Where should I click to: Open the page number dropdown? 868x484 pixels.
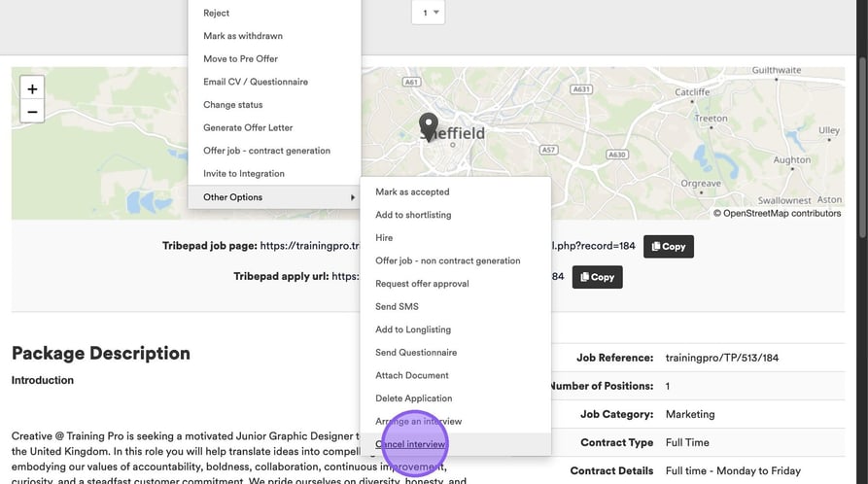pyautogui.click(x=428, y=13)
